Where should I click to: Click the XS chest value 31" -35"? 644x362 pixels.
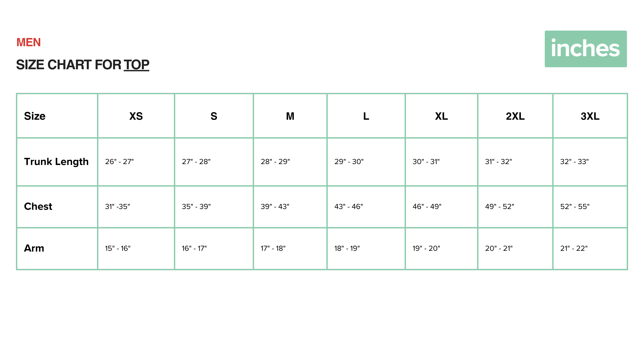(117, 207)
